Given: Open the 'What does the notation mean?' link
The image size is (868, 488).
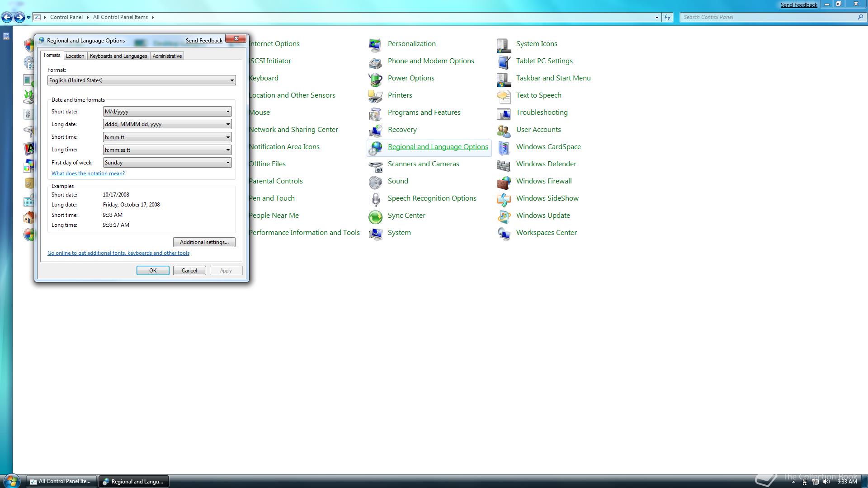Looking at the screenshot, I should [x=88, y=174].
